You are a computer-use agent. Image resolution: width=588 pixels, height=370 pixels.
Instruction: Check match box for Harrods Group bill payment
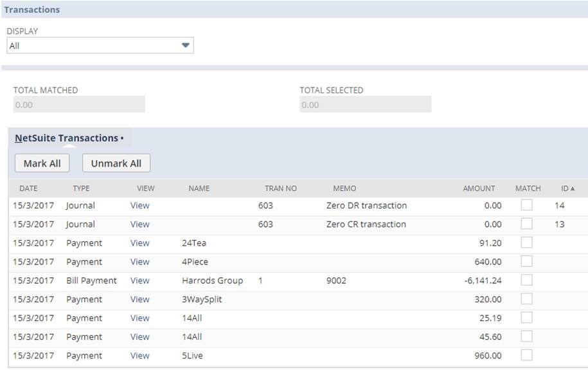click(527, 280)
